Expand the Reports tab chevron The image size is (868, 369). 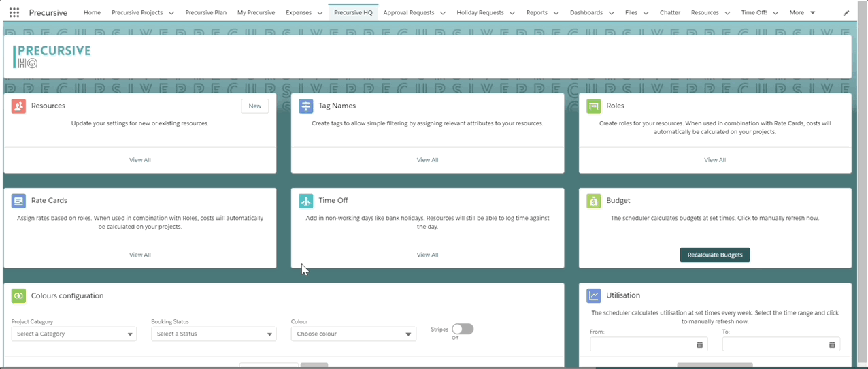click(x=556, y=13)
